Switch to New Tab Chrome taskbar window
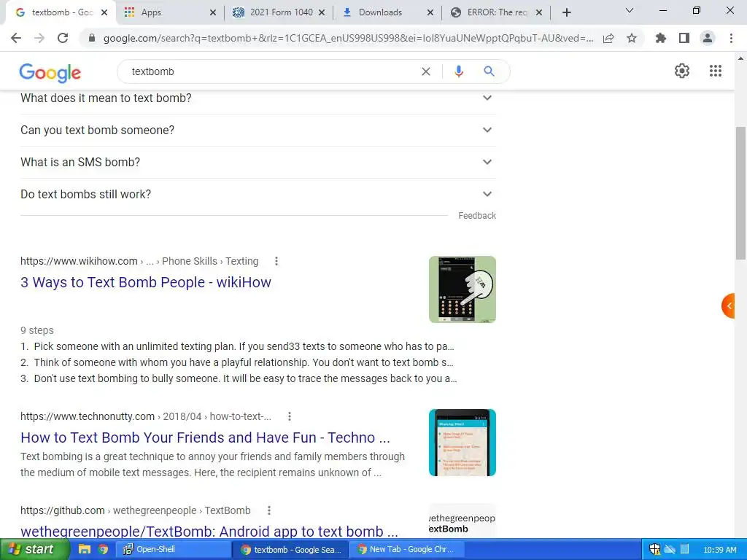The height and width of the screenshot is (560, 747). (406, 550)
